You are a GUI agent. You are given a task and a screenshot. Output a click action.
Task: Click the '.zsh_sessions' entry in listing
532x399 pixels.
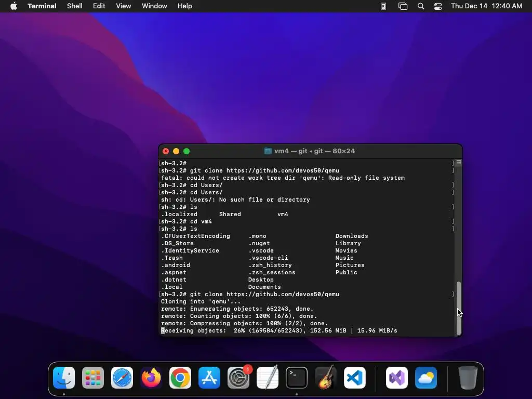pyautogui.click(x=271, y=272)
